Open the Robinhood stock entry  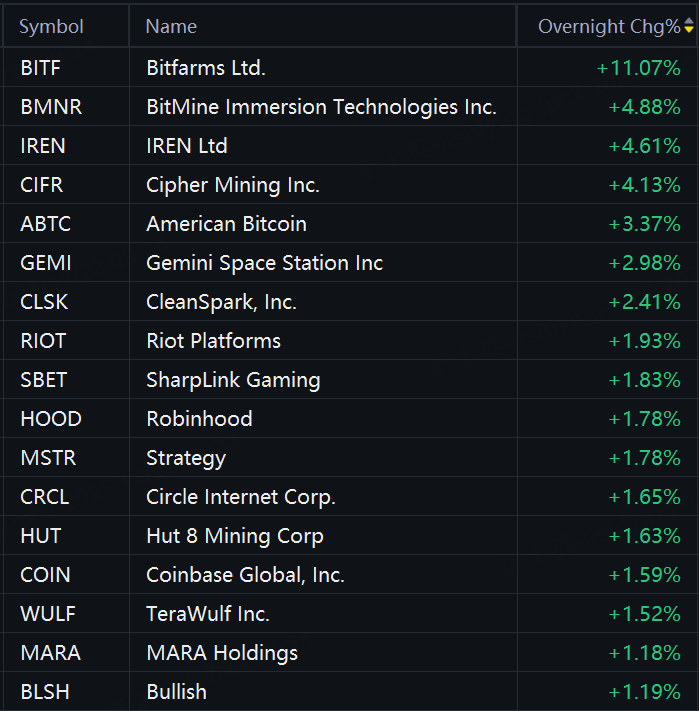click(x=199, y=419)
